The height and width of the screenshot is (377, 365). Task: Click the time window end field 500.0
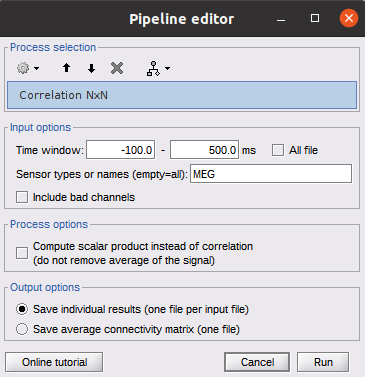[x=204, y=150]
